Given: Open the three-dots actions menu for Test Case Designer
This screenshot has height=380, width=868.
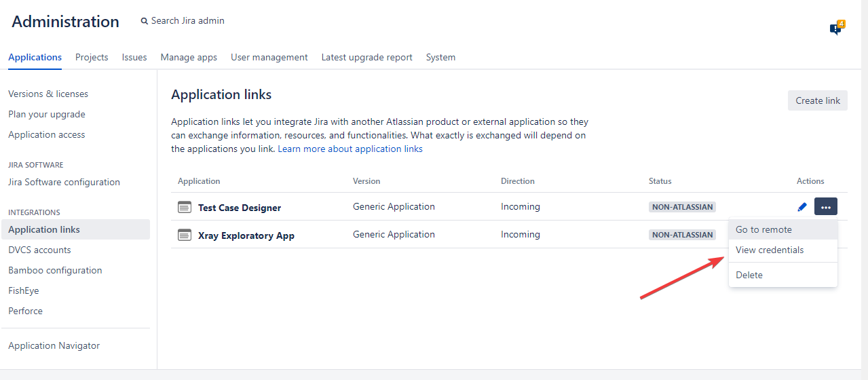Looking at the screenshot, I should pyautogui.click(x=826, y=206).
